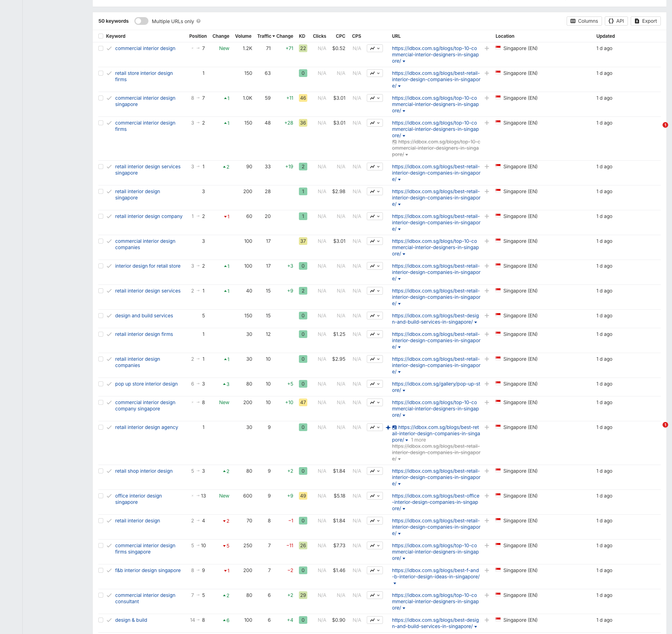Toggle the Multiple URLs only switch

point(141,21)
